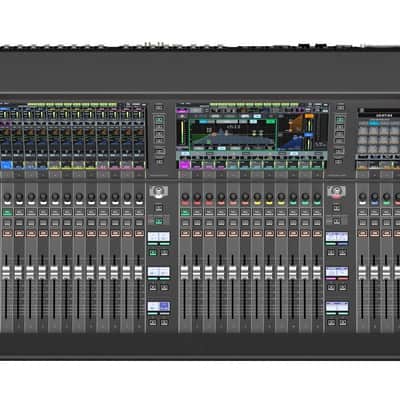Viewport: 400px width, 400px height.
Task: Tap the green-lit button beside the left touchscreen
Action: (x=159, y=120)
